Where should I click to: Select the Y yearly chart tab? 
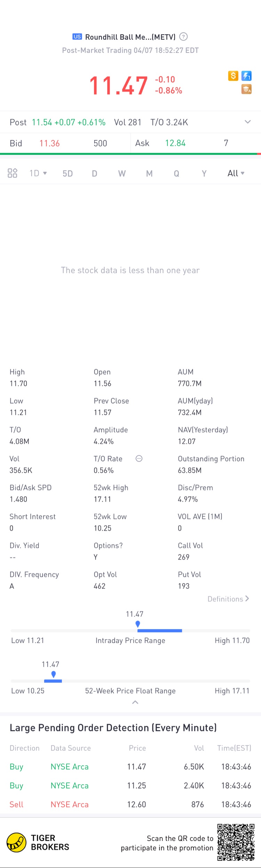[x=204, y=173]
